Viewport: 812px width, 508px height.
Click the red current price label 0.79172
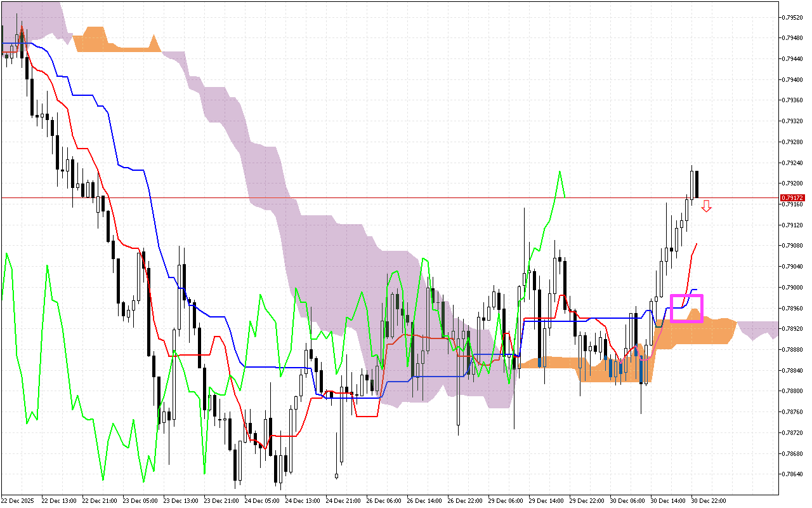click(790, 198)
